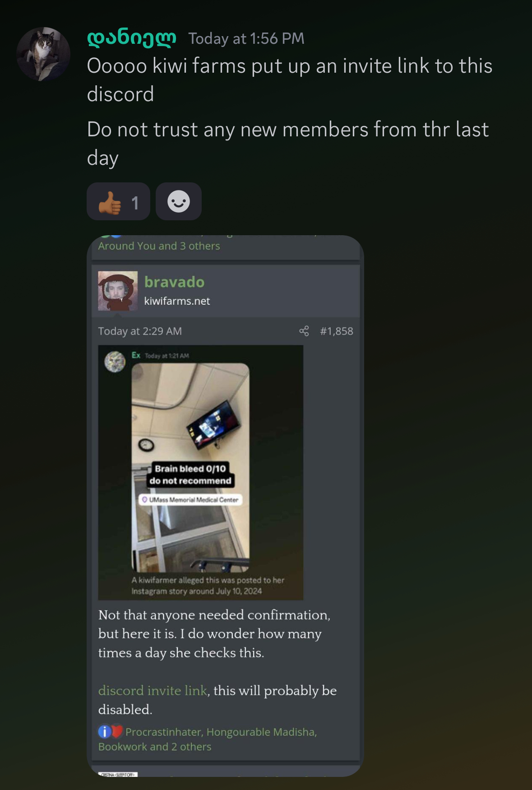Click Around You and 3 others
Viewport: 532px width, 790px height.
click(159, 246)
